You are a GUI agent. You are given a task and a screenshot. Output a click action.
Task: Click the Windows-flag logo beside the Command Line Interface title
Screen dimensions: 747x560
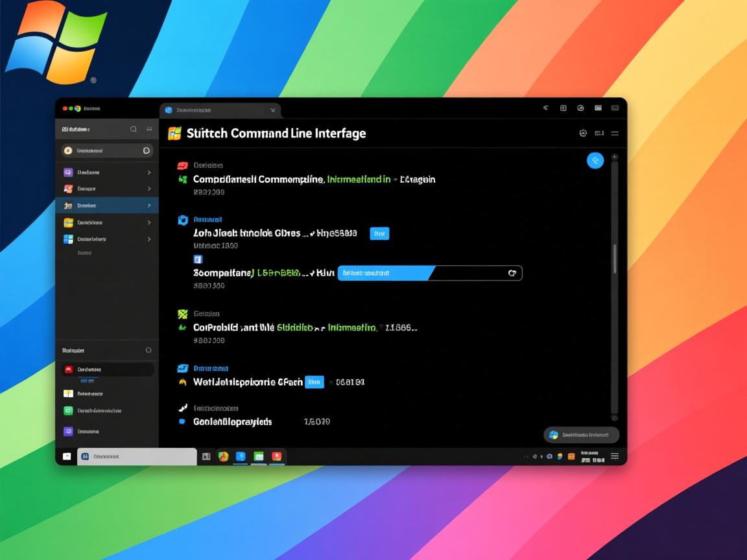click(x=174, y=134)
